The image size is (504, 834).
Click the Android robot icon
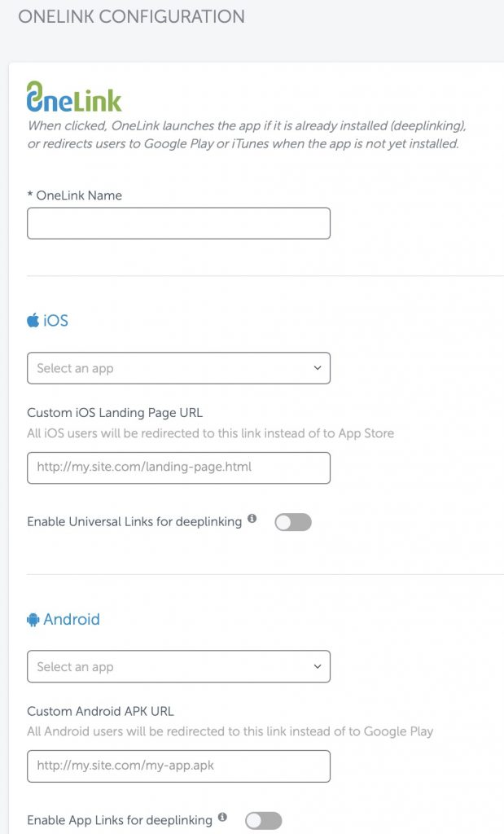(x=33, y=620)
